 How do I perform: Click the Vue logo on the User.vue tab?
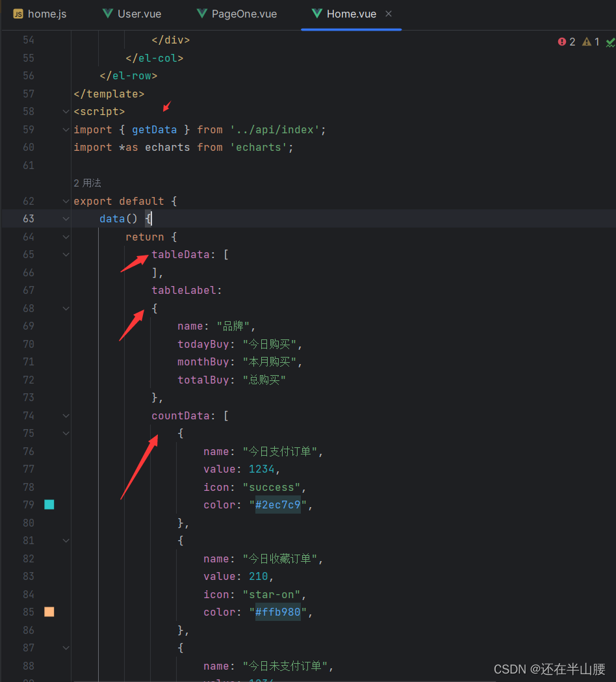pos(107,13)
